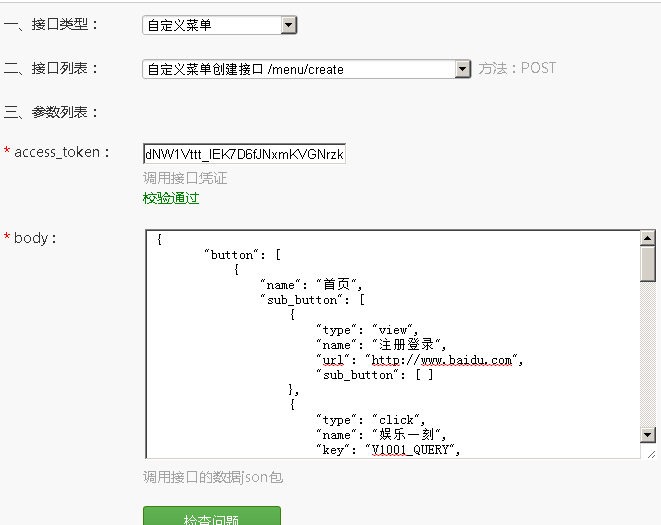Place cursor on V1001_QUERY key value
This screenshot has width=661, height=525.
[x=412, y=450]
